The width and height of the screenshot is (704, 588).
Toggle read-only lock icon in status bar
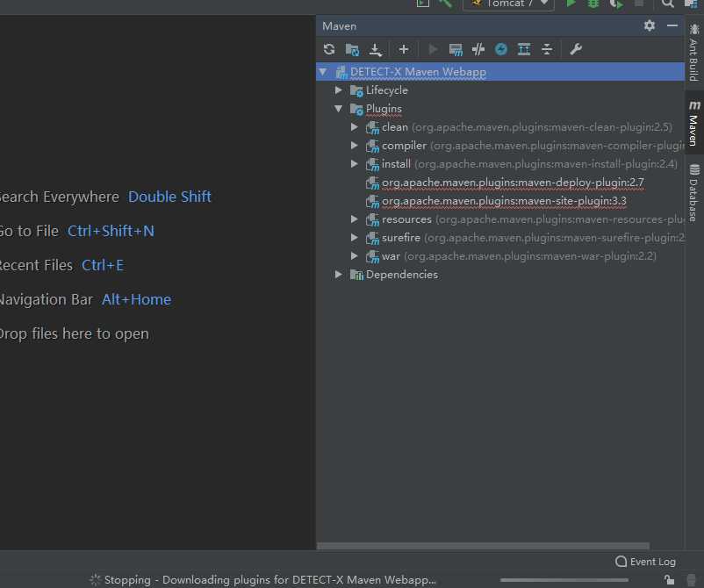669,579
